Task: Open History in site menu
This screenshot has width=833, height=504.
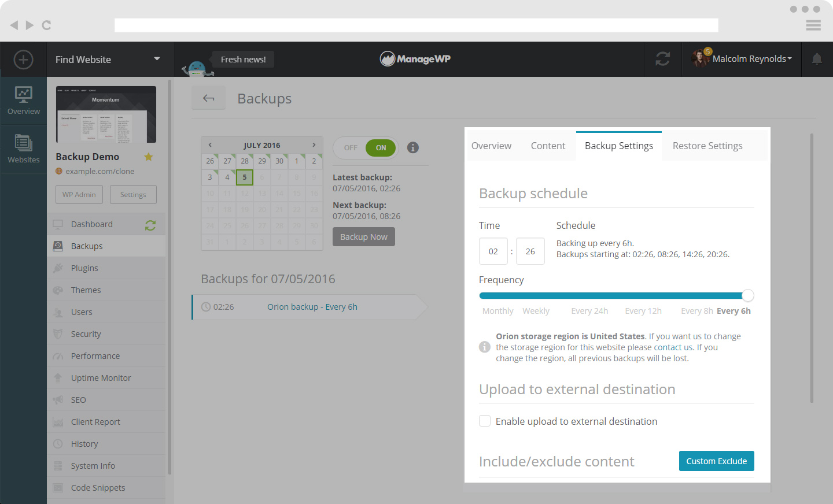Action: pyautogui.click(x=106, y=444)
